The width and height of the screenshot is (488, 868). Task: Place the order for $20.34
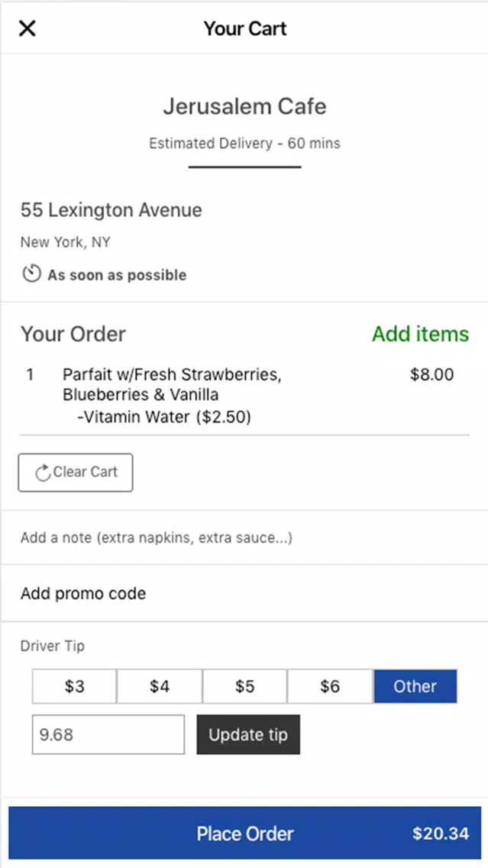coord(244,833)
